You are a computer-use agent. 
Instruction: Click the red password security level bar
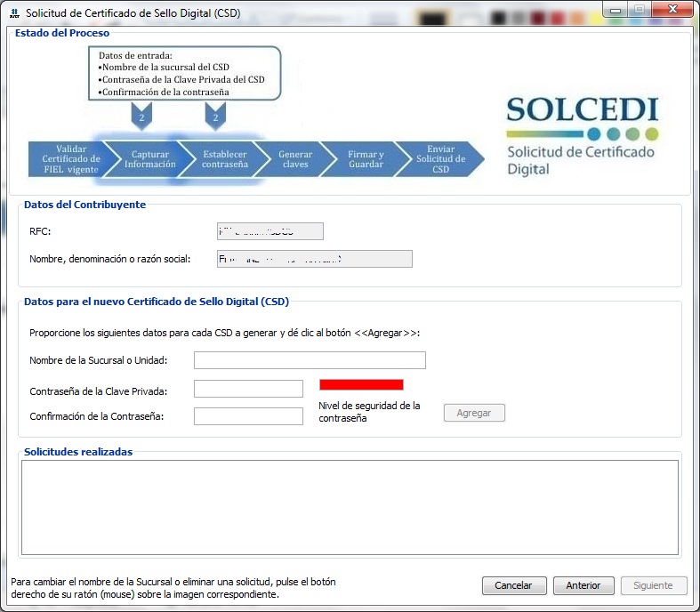pyautogui.click(x=361, y=384)
